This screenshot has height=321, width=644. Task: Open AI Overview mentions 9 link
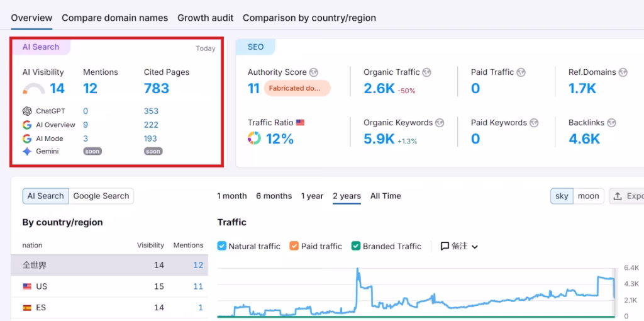[86, 125]
